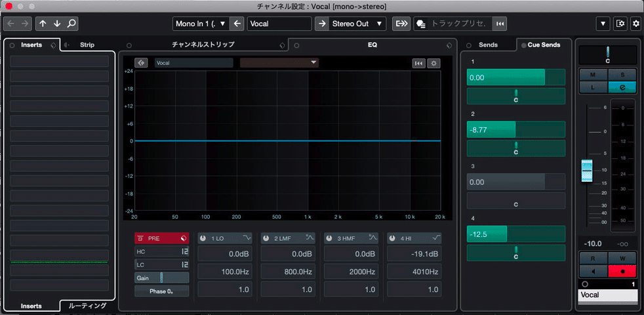Click the channel volume fader handle

click(x=586, y=170)
